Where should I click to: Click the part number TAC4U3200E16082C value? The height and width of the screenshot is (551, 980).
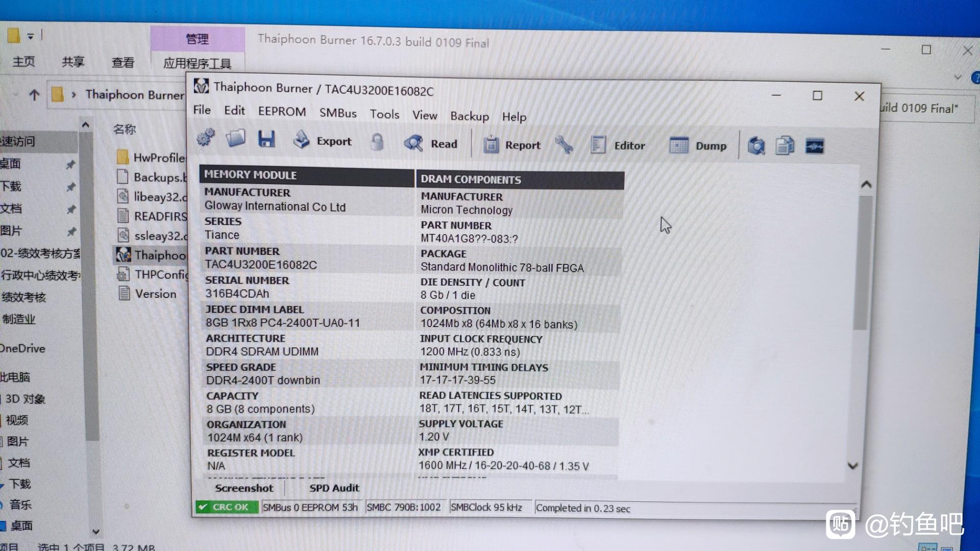(x=261, y=265)
